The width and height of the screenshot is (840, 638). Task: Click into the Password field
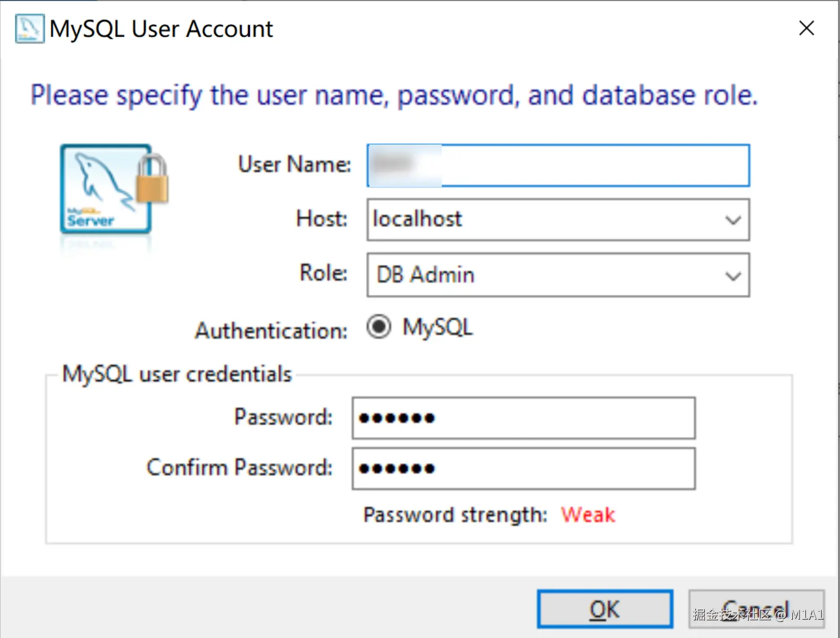coord(524,418)
